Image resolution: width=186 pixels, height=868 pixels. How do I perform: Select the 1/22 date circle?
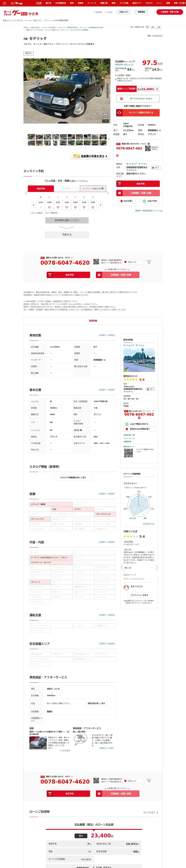coord(67,207)
